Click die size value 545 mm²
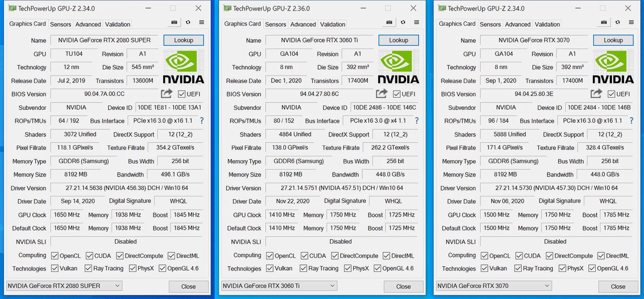644x299 pixels. pyautogui.click(x=143, y=67)
